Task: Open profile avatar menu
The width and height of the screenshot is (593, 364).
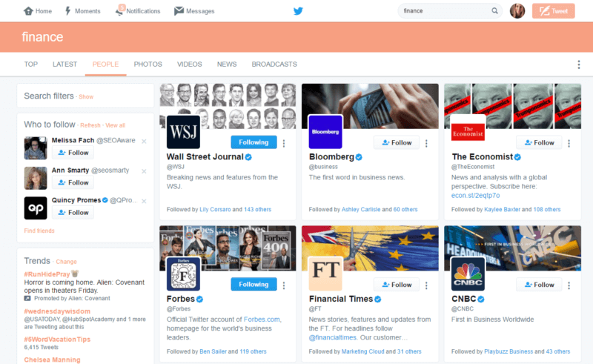Action: click(517, 10)
